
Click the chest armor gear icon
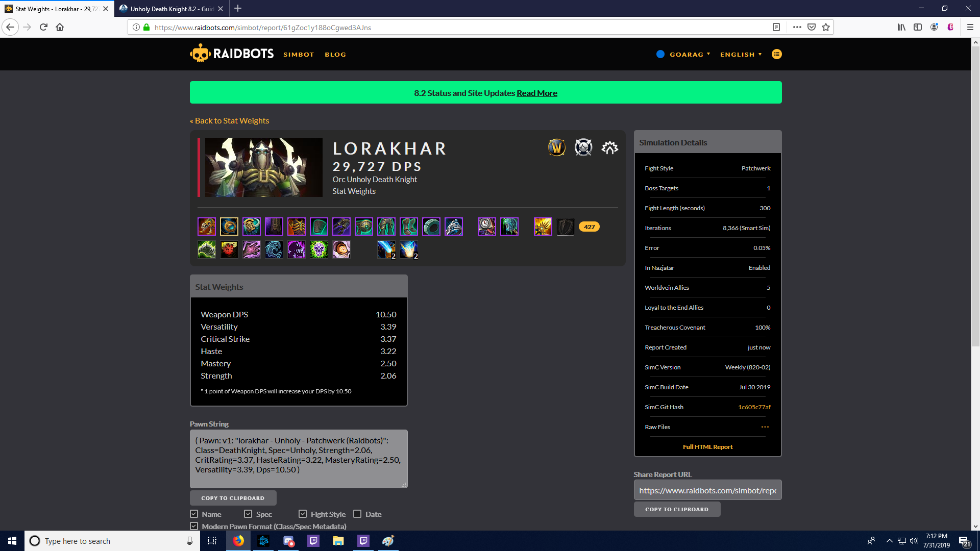(297, 227)
